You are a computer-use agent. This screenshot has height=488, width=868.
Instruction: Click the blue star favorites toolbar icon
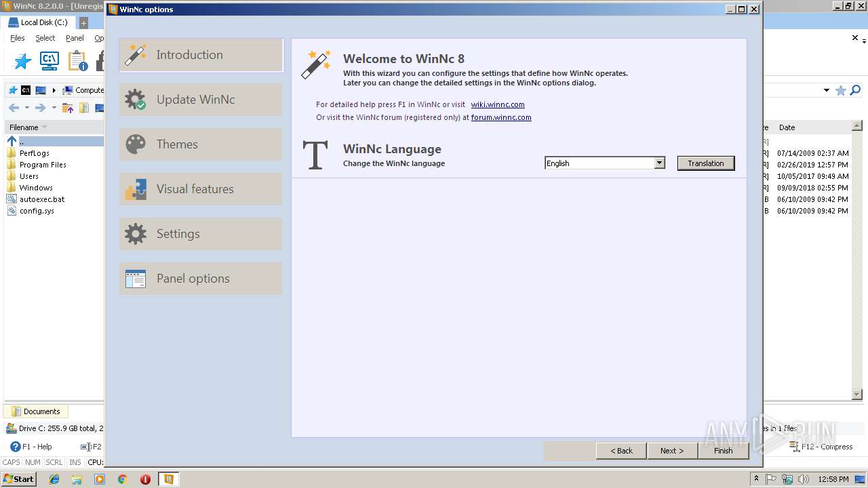(22, 62)
